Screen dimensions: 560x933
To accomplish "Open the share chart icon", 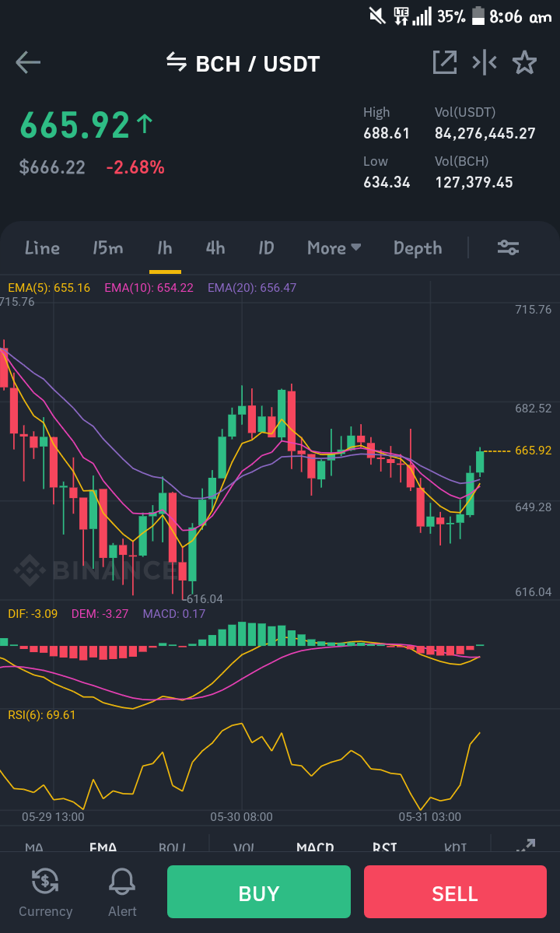I will pyautogui.click(x=445, y=62).
